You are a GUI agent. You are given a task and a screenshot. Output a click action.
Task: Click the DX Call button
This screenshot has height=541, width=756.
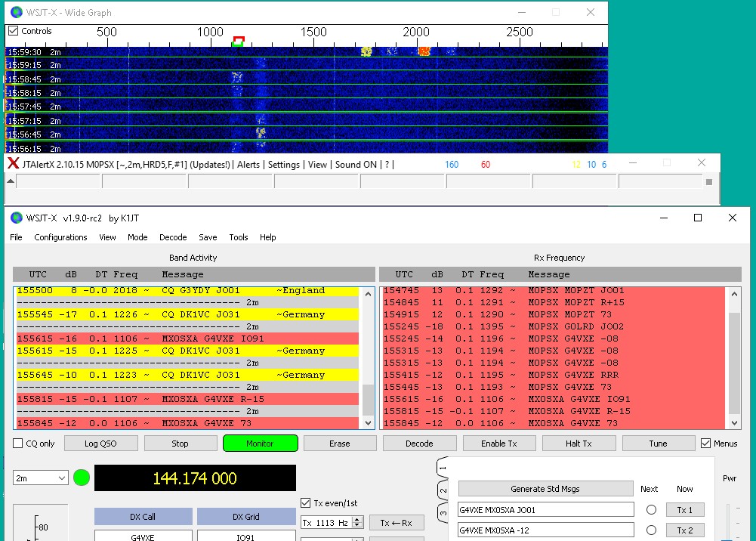click(143, 516)
